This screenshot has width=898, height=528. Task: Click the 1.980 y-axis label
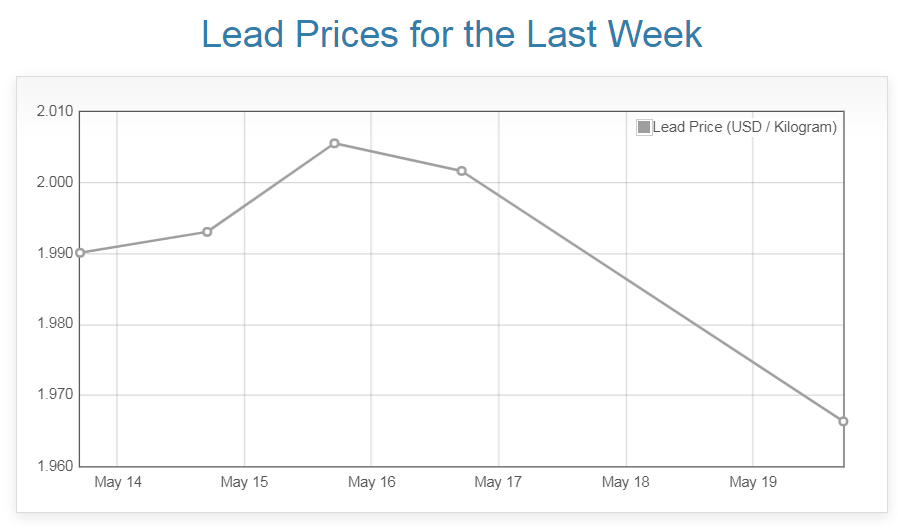(54, 324)
